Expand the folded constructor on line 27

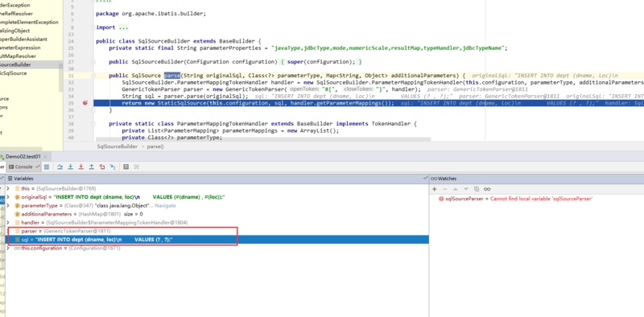93,62
